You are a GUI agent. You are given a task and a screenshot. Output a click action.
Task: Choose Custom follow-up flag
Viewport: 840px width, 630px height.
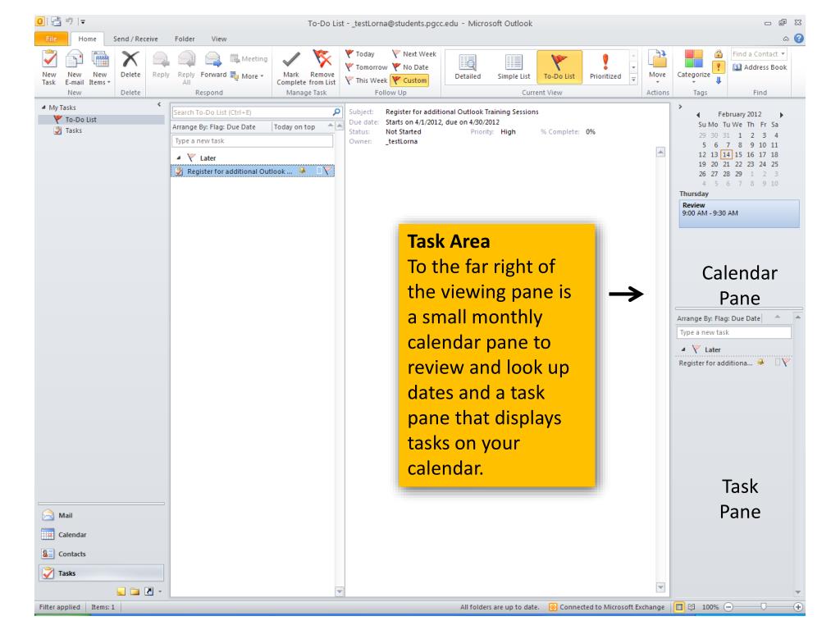pyautogui.click(x=409, y=80)
